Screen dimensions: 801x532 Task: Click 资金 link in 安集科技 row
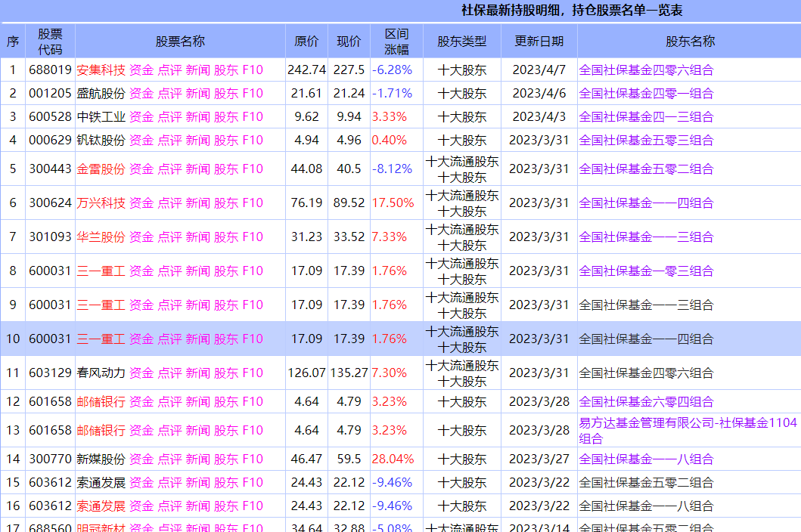[141, 70]
